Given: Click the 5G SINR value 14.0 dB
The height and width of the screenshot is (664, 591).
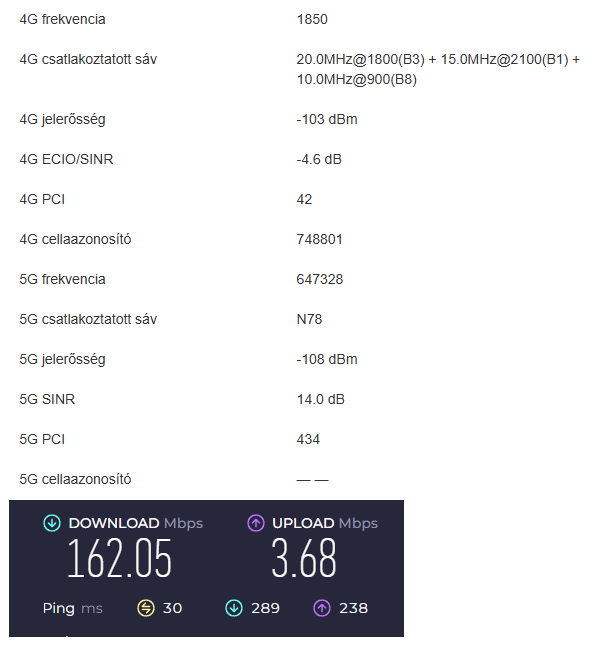Looking at the screenshot, I should pyautogui.click(x=320, y=399).
